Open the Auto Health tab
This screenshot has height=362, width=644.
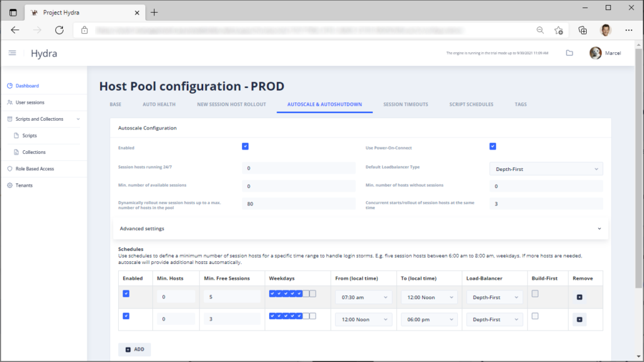click(159, 104)
